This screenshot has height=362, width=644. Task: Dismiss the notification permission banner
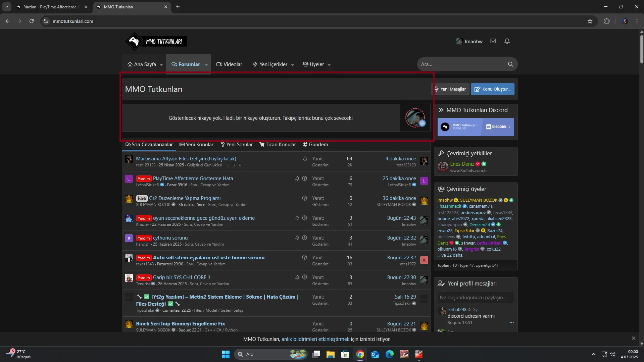click(634, 338)
